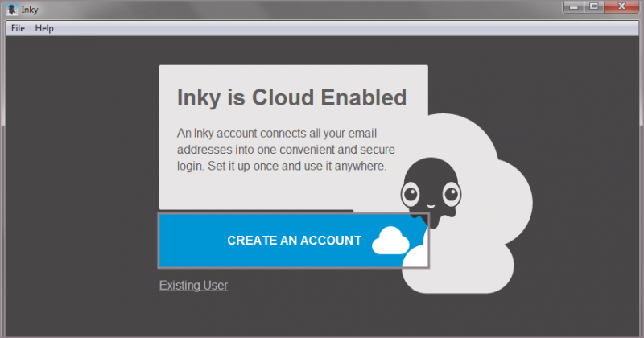Click the Inky account description paragraph
This screenshot has height=338, width=644.
[x=286, y=150]
